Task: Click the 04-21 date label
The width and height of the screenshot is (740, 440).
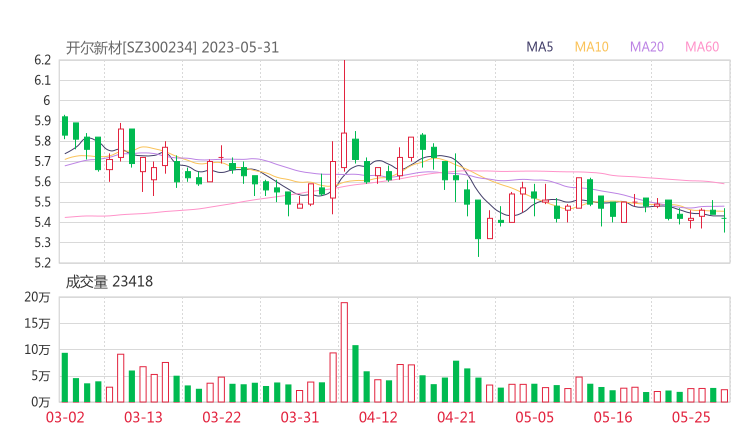Action: click(x=456, y=417)
